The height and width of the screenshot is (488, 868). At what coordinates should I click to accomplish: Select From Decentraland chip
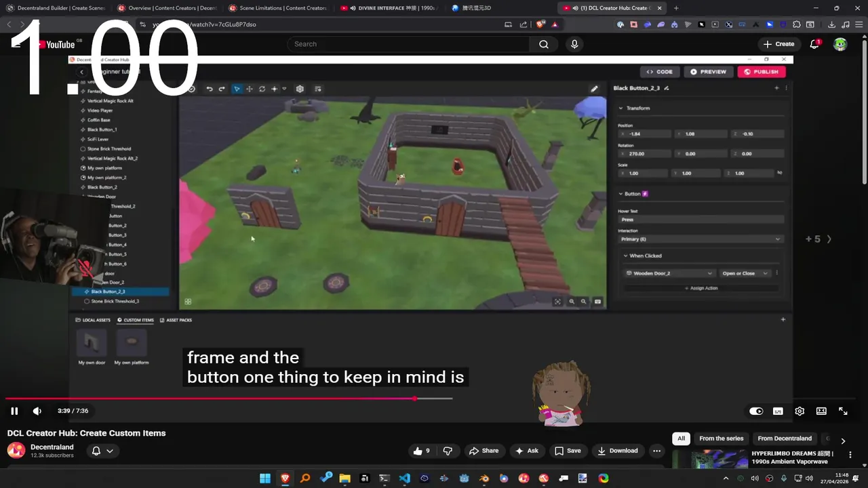coord(785,439)
